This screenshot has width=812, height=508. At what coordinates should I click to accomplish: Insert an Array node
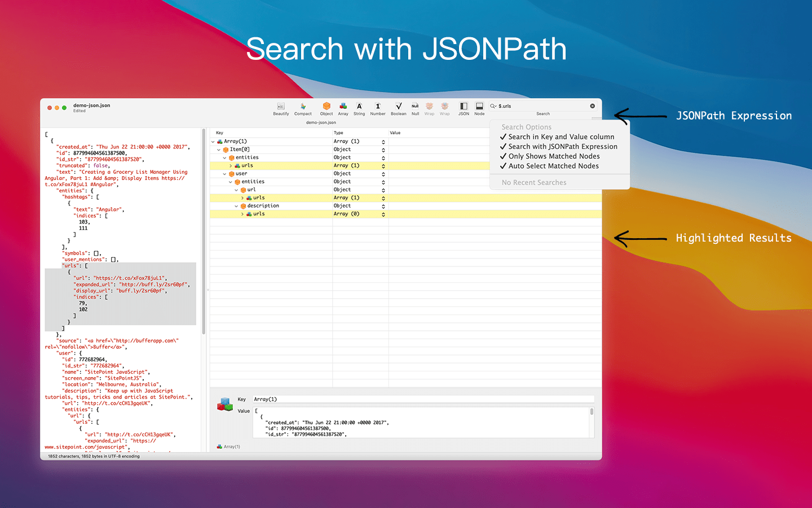343,108
